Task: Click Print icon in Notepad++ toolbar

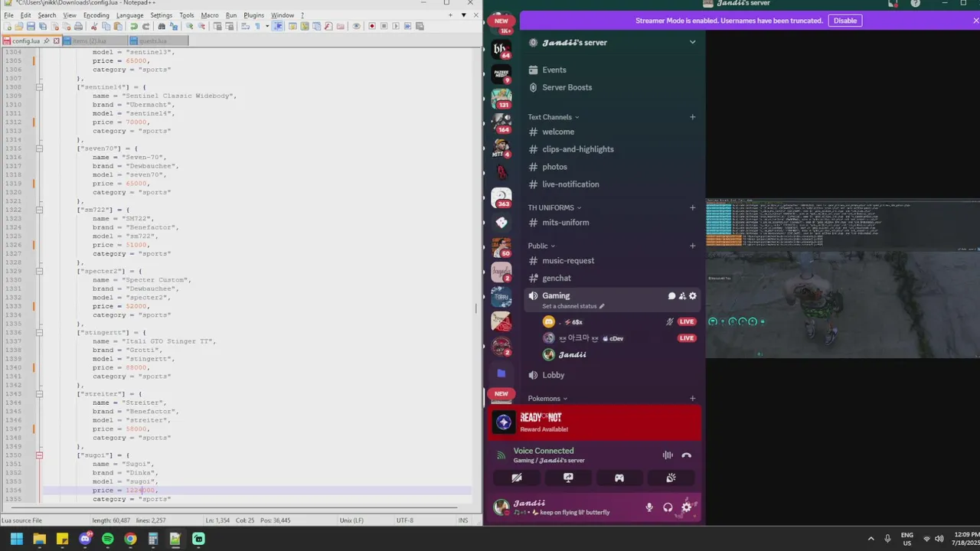Action: (x=78, y=26)
